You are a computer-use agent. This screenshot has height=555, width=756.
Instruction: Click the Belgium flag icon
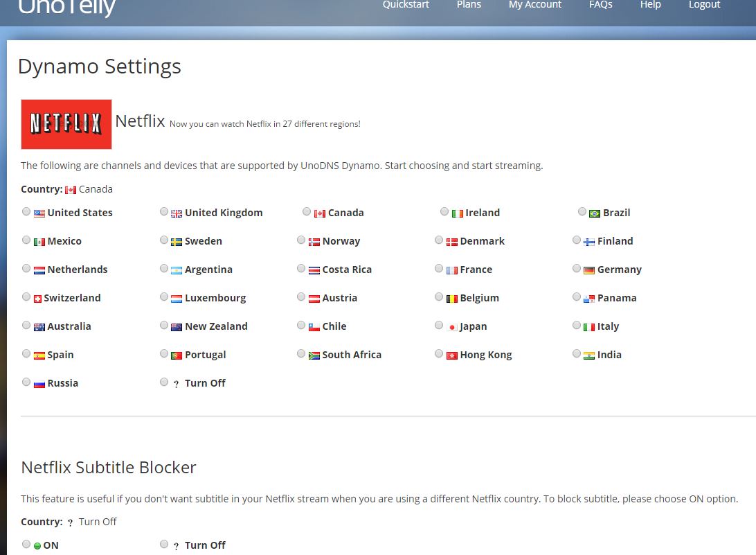[x=452, y=299]
